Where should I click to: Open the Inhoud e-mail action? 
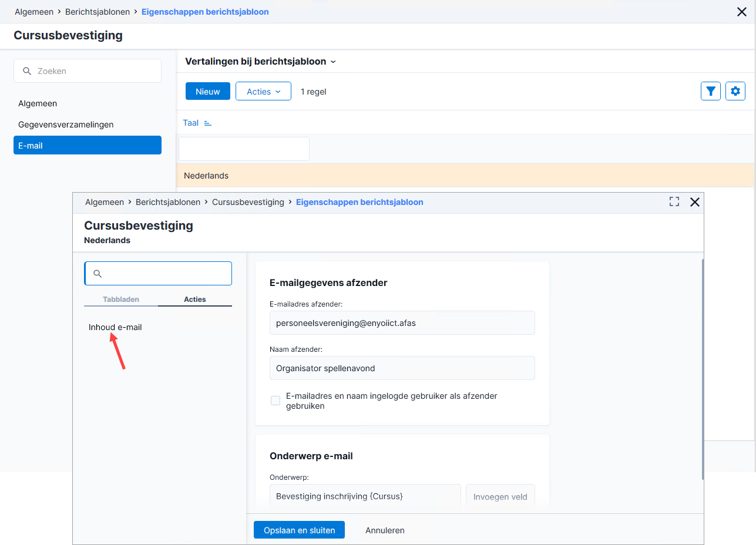115,327
